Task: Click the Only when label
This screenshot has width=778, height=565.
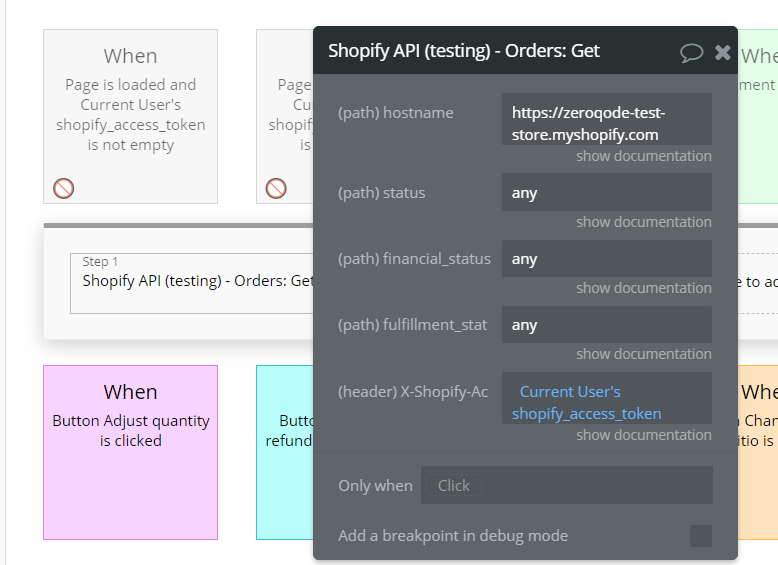Action: [x=375, y=486]
